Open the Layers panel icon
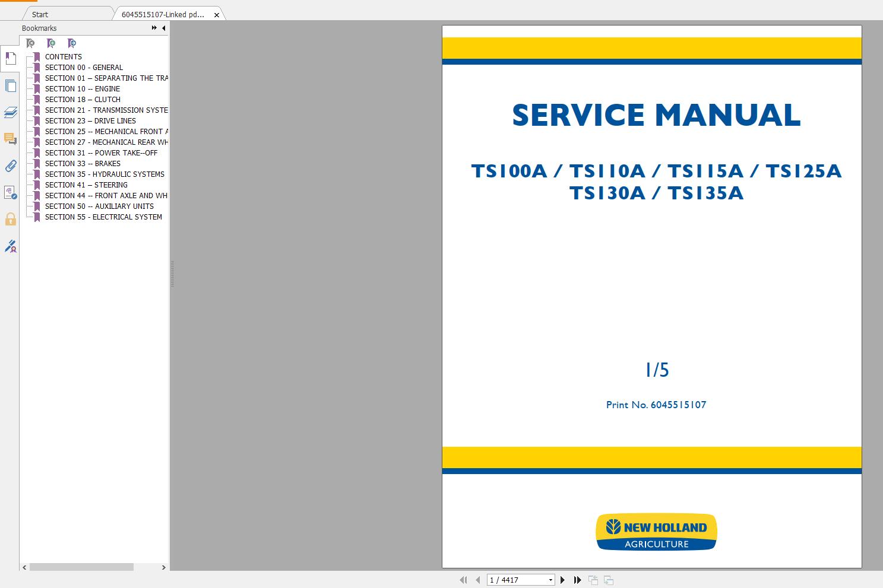The height and width of the screenshot is (588, 883). tap(10, 112)
